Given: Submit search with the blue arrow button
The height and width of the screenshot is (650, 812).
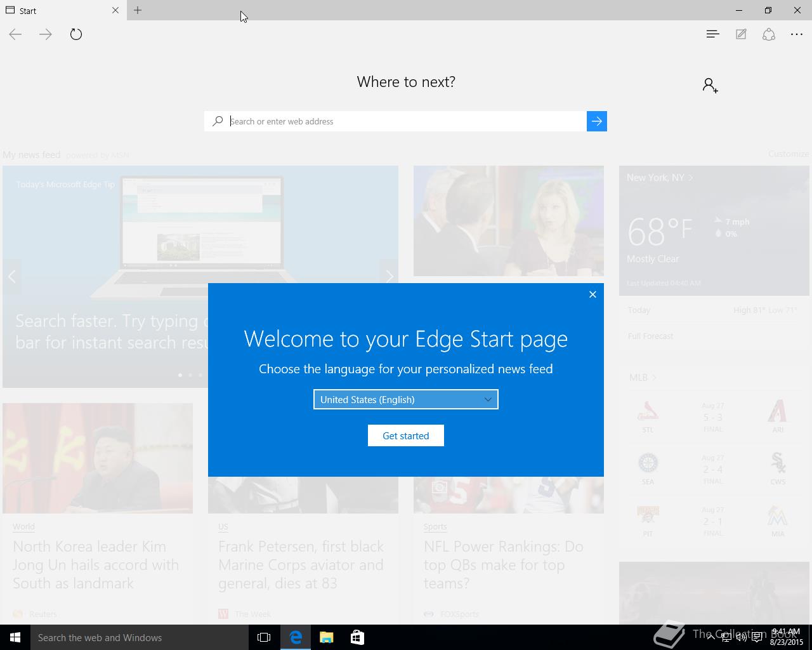Looking at the screenshot, I should [x=597, y=121].
